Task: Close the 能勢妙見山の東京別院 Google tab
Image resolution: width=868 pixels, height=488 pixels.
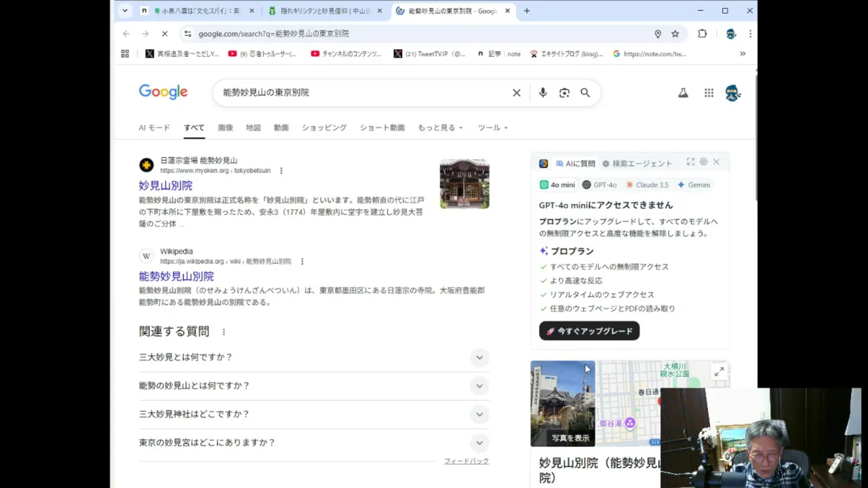Action: (x=507, y=11)
